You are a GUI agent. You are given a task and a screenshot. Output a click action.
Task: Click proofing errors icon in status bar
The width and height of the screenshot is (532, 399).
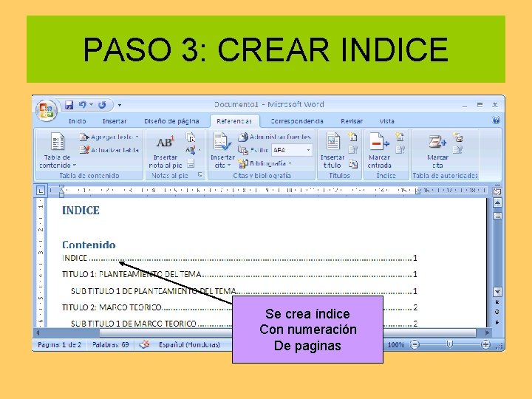144,345
